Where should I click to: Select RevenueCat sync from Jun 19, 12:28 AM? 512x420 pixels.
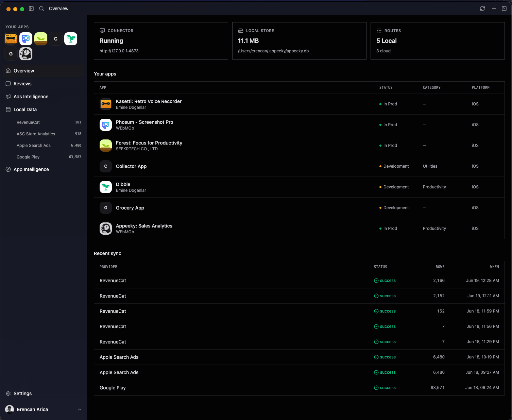coord(299,281)
